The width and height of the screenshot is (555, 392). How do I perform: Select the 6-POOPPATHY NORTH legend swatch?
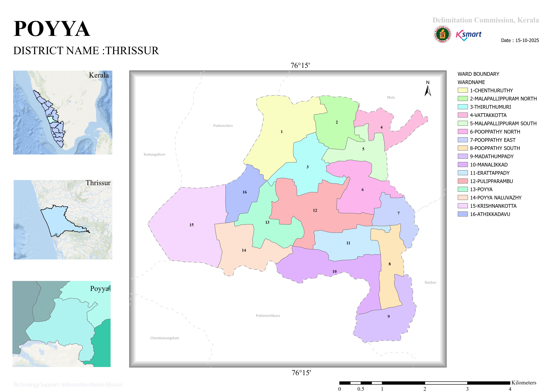[x=463, y=132]
